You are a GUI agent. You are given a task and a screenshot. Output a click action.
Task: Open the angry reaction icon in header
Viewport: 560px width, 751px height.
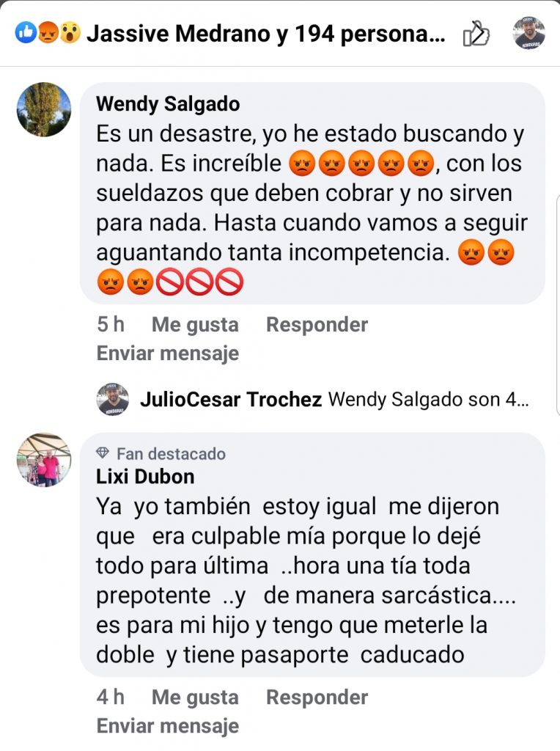48,33
